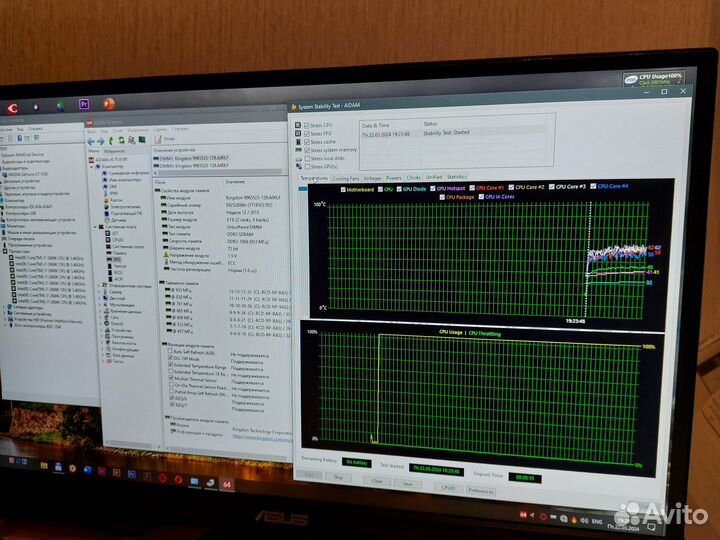Uncheck CPU Core #3 in the graph legend
Viewport: 720px width, 540px height.
[x=551, y=187]
